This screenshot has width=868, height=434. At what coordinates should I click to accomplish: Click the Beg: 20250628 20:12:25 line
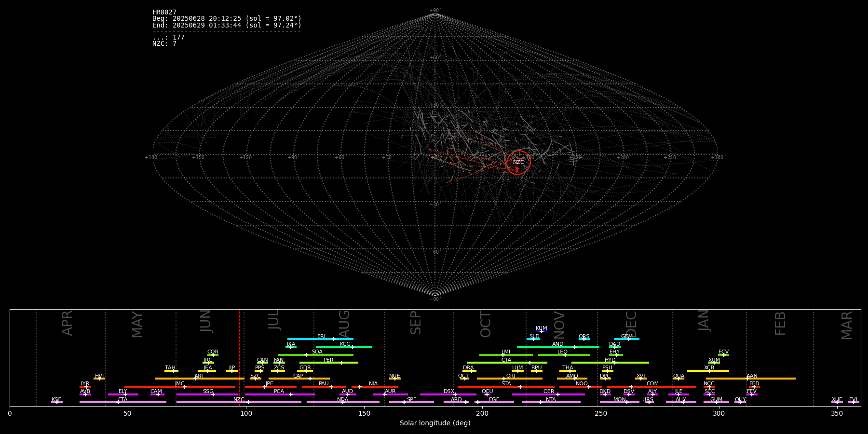click(227, 19)
